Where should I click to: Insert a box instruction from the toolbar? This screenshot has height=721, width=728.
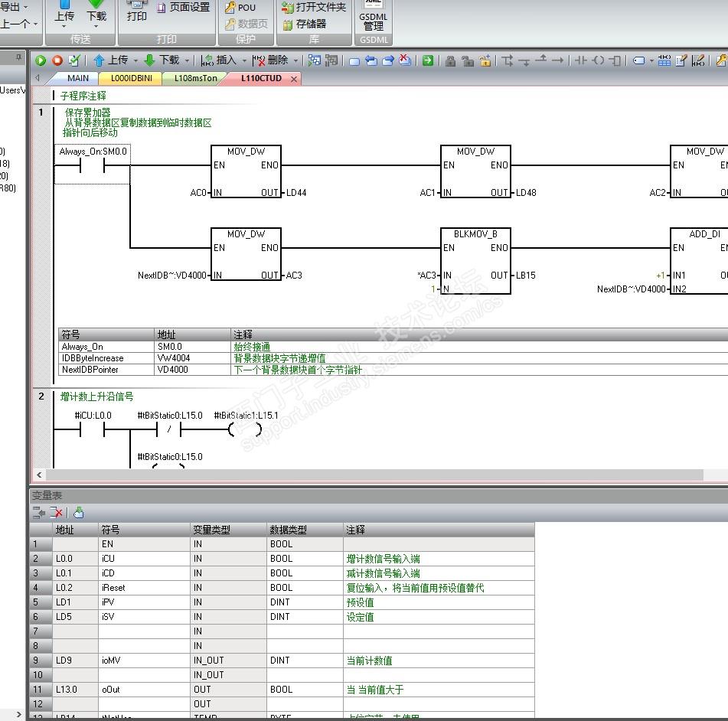614,60
